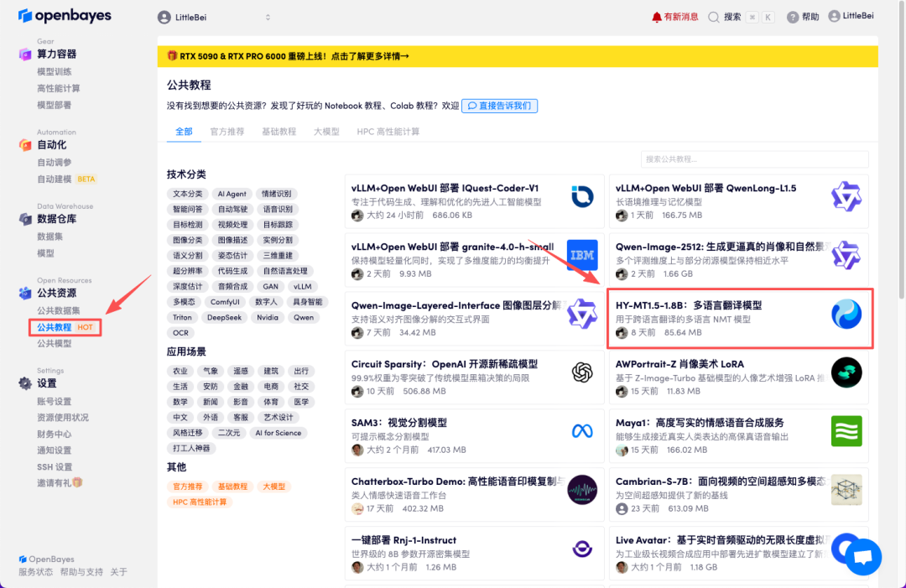Toggle the 文本分类 filter tag

[x=186, y=194]
